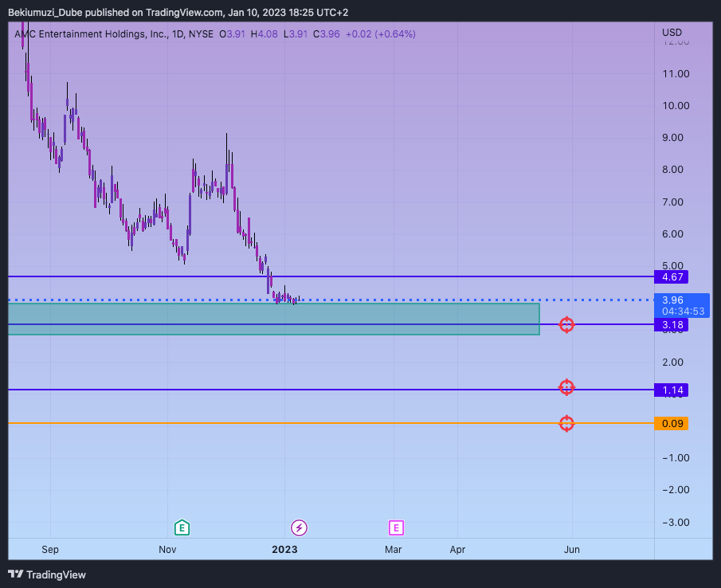This screenshot has height=588, width=721.
Task: Click the Sep label on the time axis
Action: pyautogui.click(x=50, y=550)
